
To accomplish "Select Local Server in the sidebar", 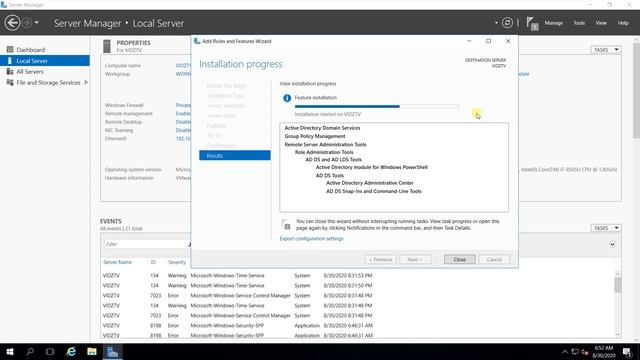I will pyautogui.click(x=44, y=61).
